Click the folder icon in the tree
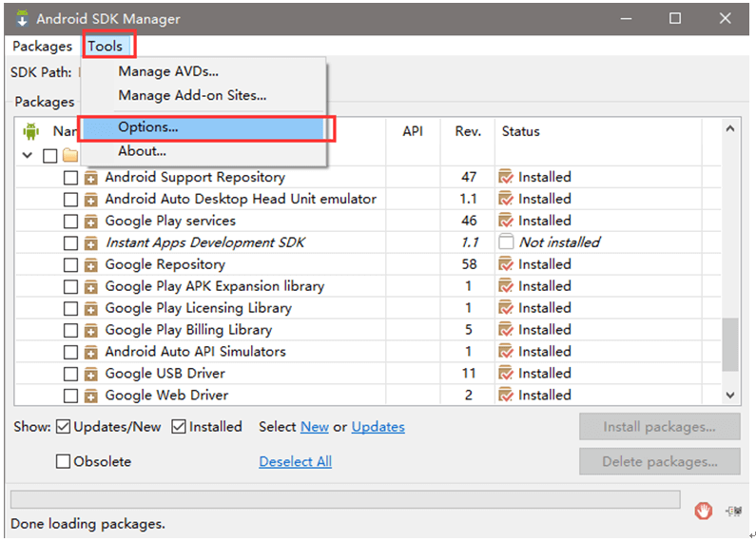 pyautogui.click(x=69, y=155)
